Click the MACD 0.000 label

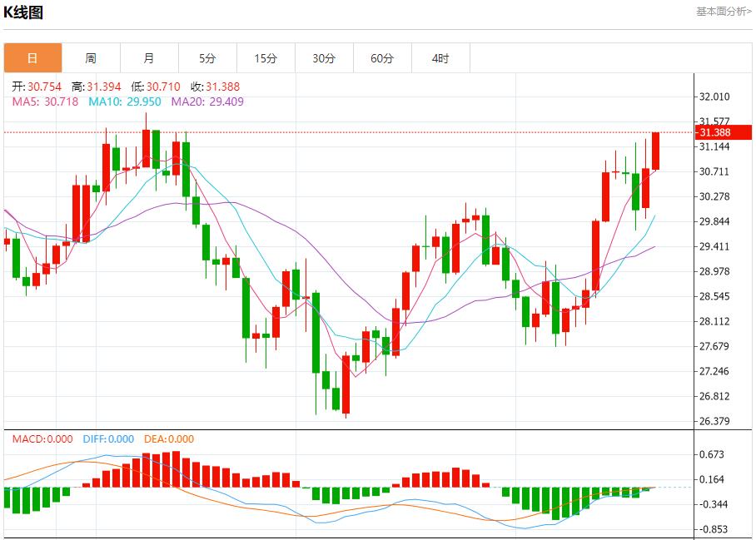42,439
